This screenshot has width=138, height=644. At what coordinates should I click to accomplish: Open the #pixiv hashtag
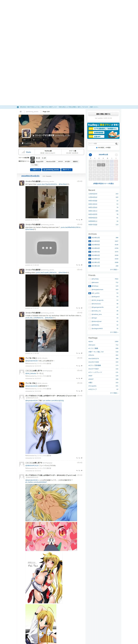click(x=91, y=342)
